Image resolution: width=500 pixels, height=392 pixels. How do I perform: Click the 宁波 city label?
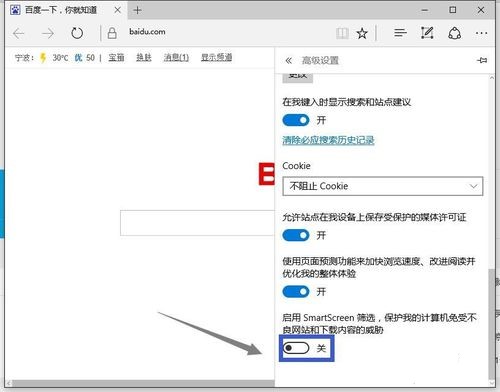pos(24,58)
